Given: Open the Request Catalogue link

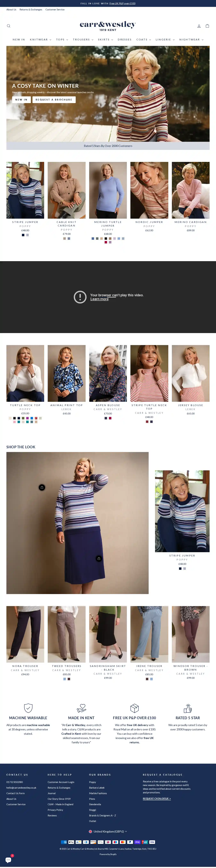Looking at the screenshot, I should [157, 799].
